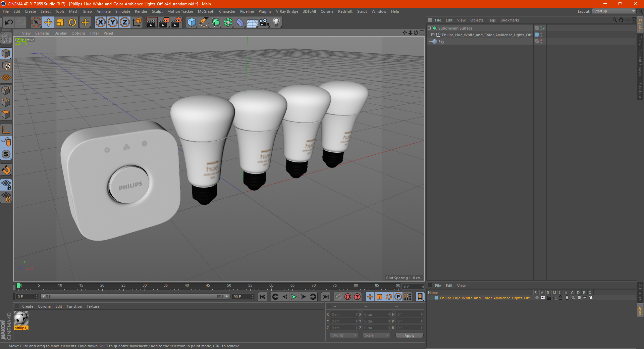
Task: Click the Apply button in coordinates
Action: tap(409, 336)
